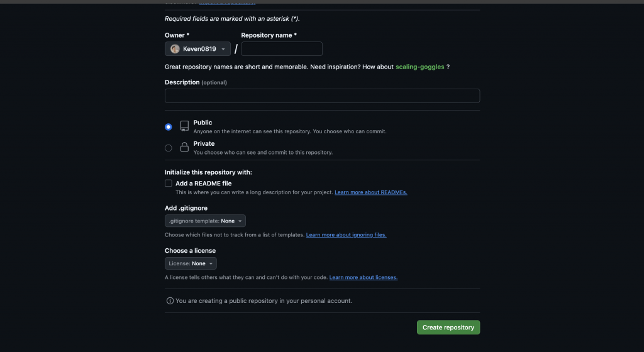Click the Public repository book icon
The height and width of the screenshot is (352, 644).
pos(184,126)
